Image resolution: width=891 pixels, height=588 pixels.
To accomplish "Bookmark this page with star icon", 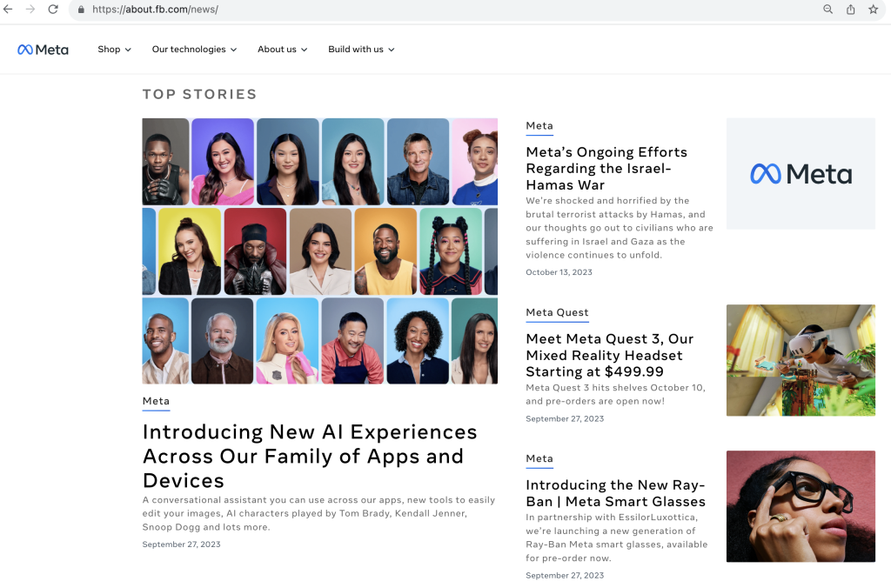I will coord(873,10).
